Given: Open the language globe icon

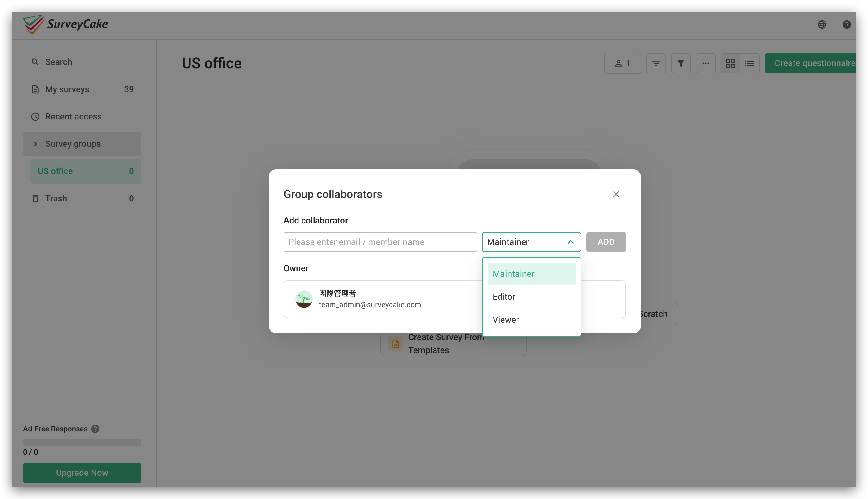Looking at the screenshot, I should click(x=822, y=25).
